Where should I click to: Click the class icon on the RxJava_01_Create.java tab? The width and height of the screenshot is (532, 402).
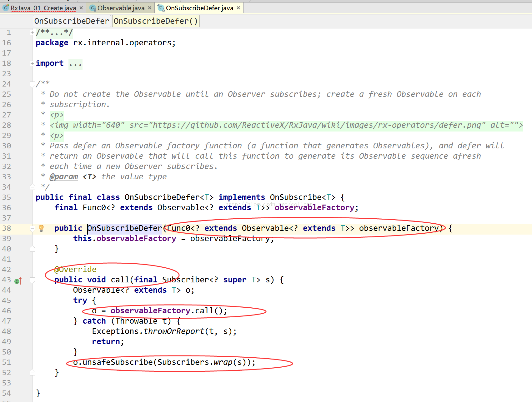coord(6,8)
